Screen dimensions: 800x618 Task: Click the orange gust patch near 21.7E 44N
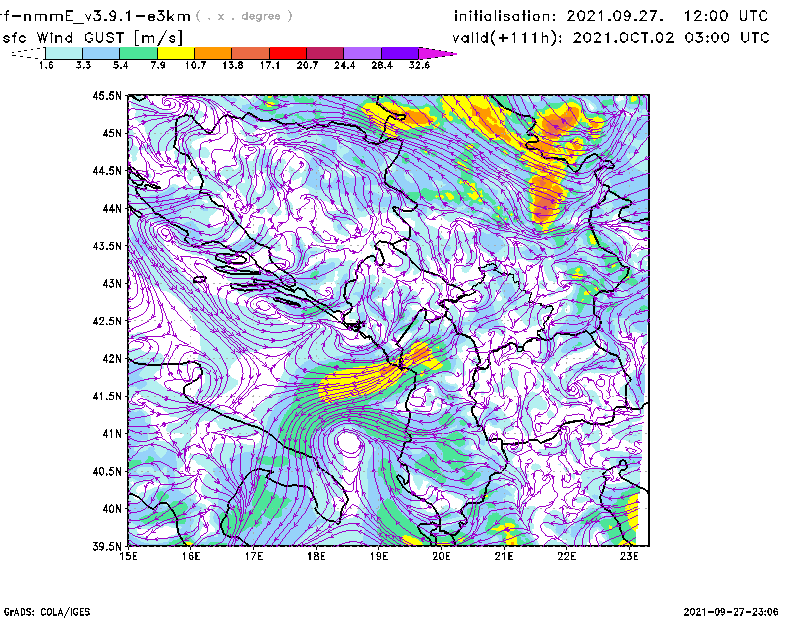546,201
